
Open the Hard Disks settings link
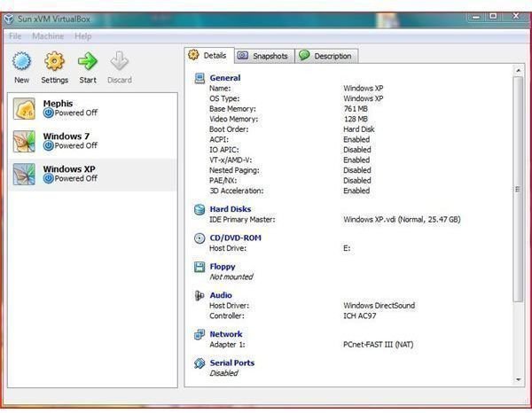click(x=231, y=209)
